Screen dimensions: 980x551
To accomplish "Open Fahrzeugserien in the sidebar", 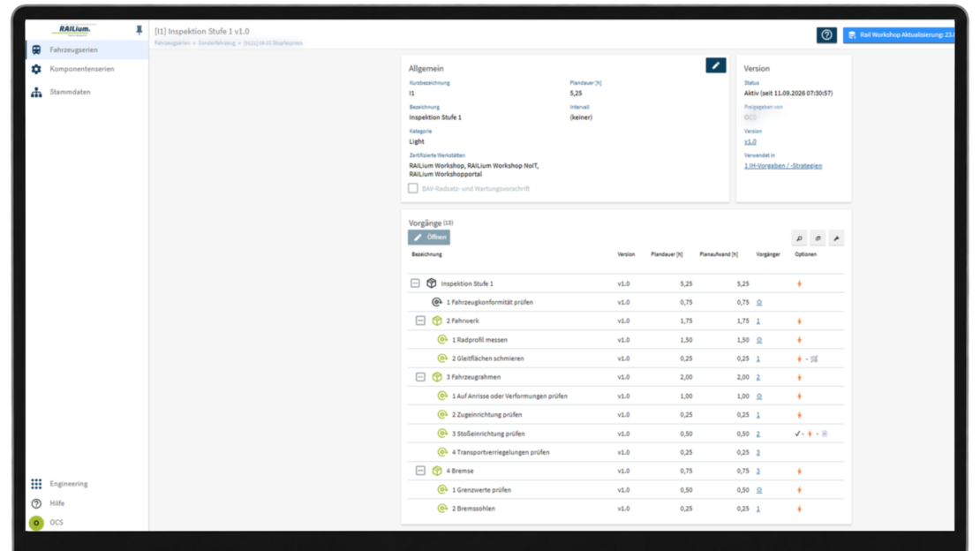I will coord(87,50).
